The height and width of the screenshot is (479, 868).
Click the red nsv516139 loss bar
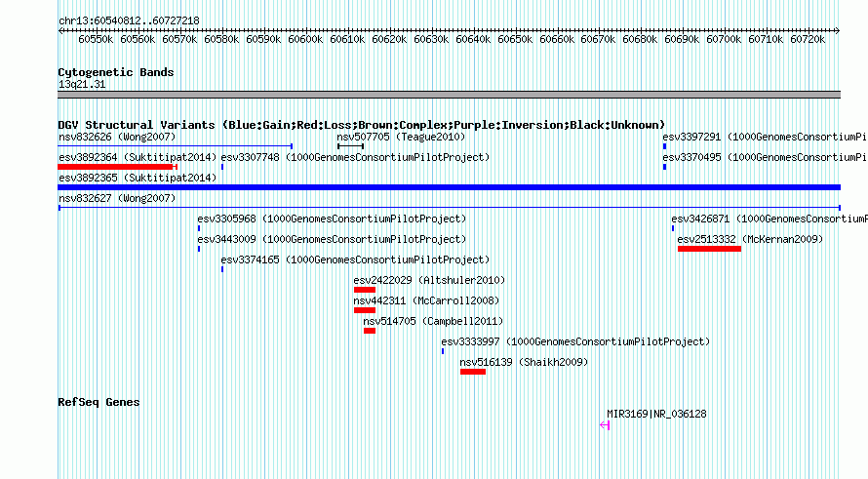pos(473,372)
